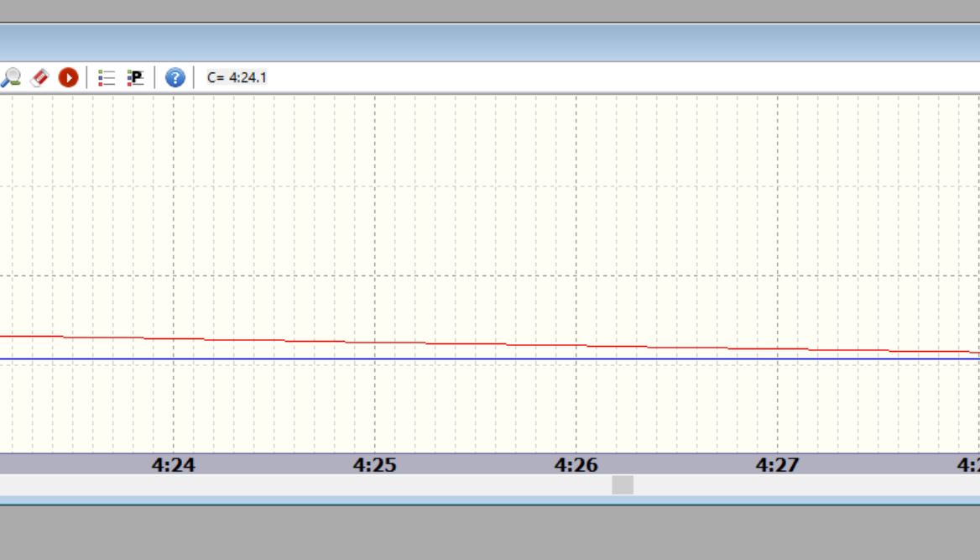
Task: Select the eraser tool icon
Action: click(39, 78)
